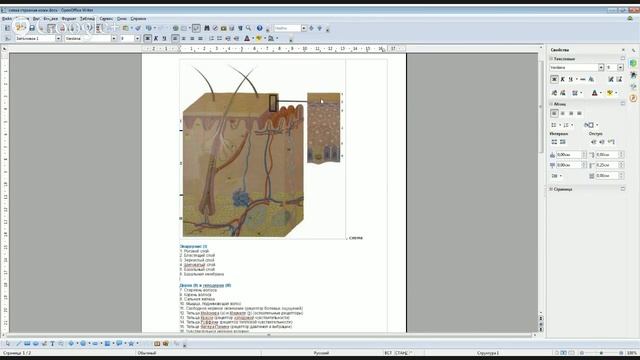Choose Basic Shapes tool in drawing toolbar
The width and height of the screenshot is (640, 360).
71,344
